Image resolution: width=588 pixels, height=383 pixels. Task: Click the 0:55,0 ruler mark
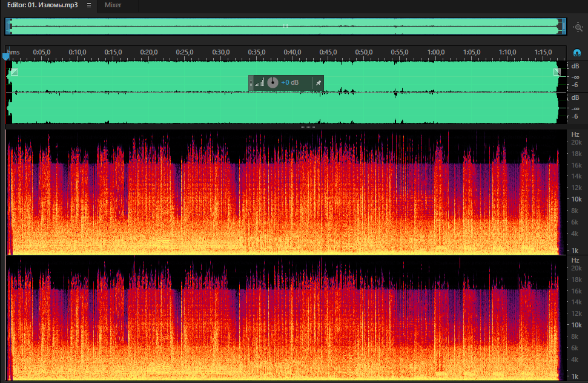(400, 52)
